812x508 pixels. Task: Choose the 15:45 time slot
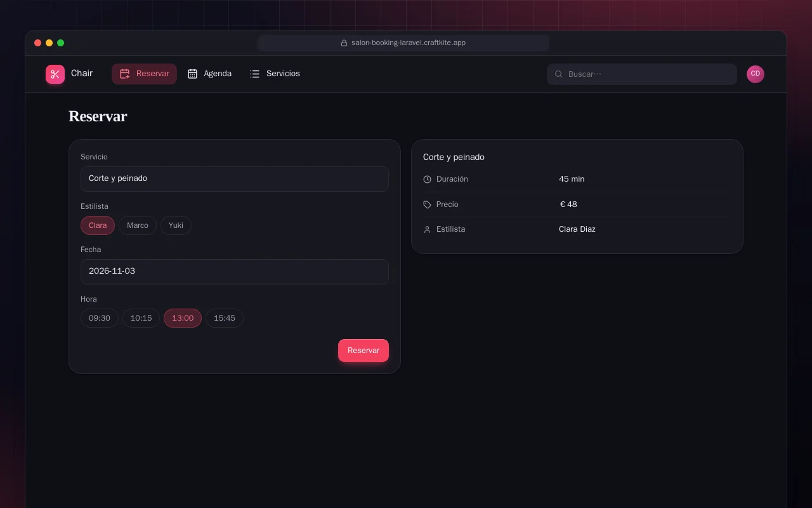pyautogui.click(x=225, y=318)
